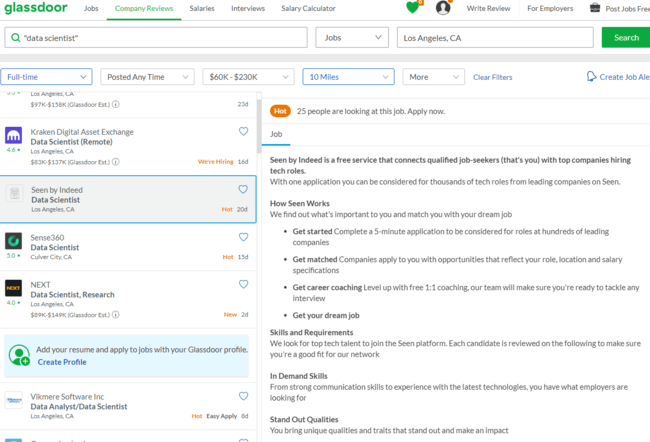Click the NEXT company logo
The image size is (650, 442).
14,289
